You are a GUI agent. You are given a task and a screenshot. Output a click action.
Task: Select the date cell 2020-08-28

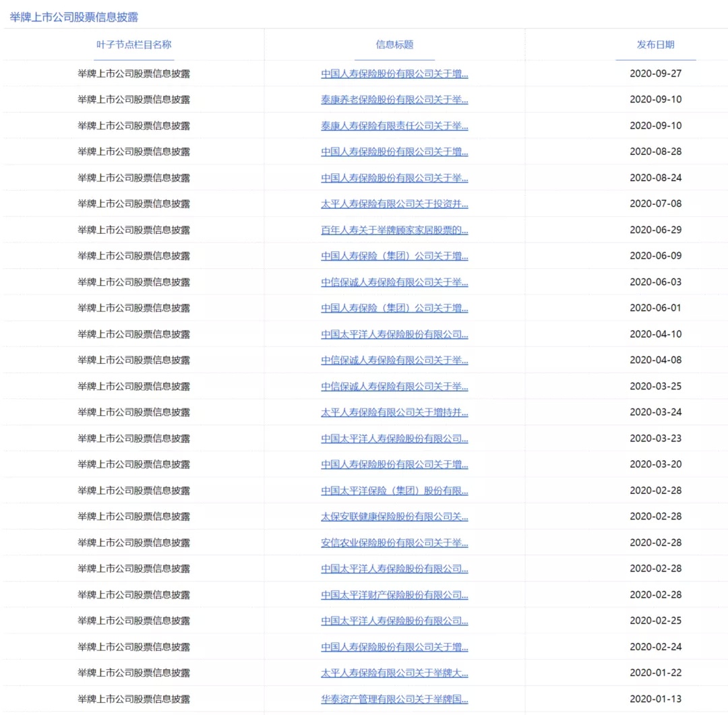point(656,152)
